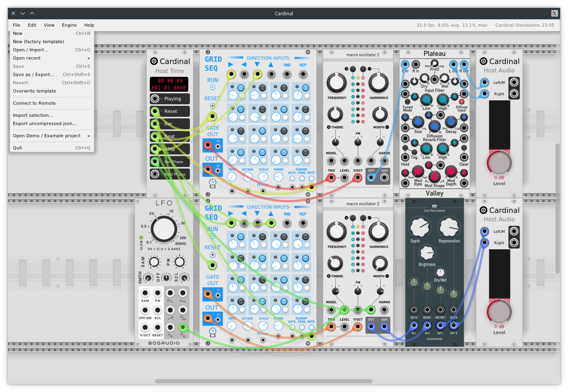Click the down chevron in the window title bar

(x=23, y=13)
